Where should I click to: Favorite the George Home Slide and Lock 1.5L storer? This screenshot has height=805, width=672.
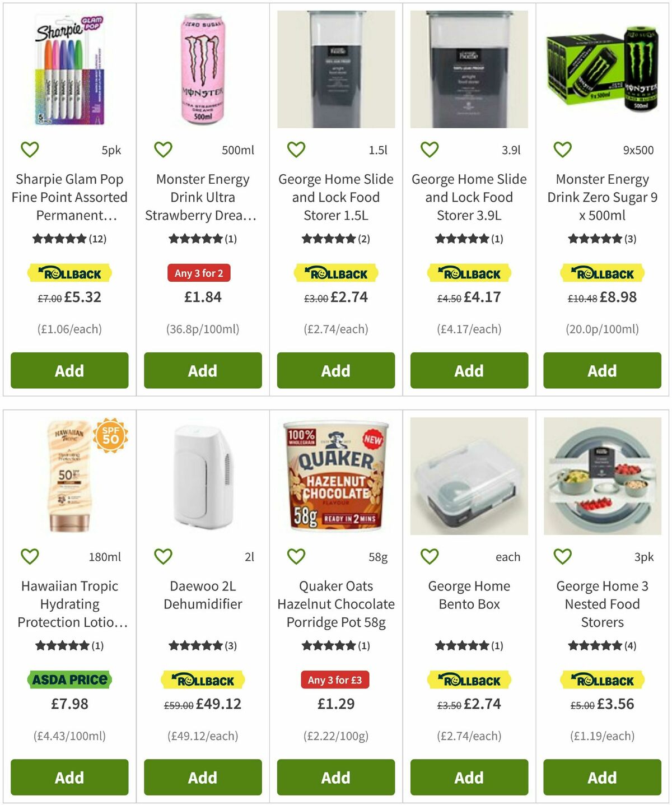pos(296,149)
